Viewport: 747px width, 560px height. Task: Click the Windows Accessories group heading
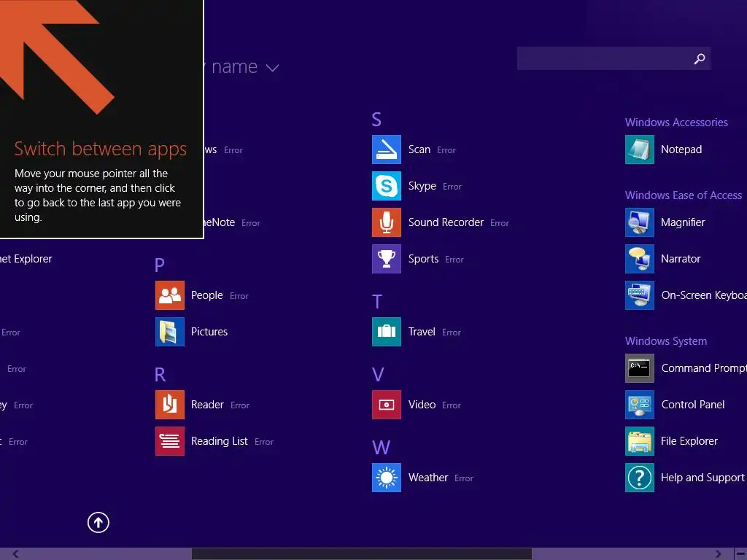(676, 122)
